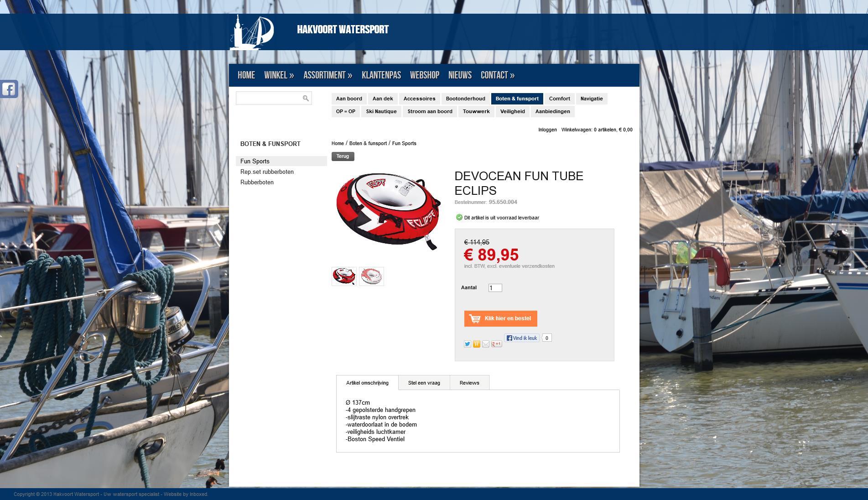Click the Google +1 icon
868x500 pixels.
497,344
